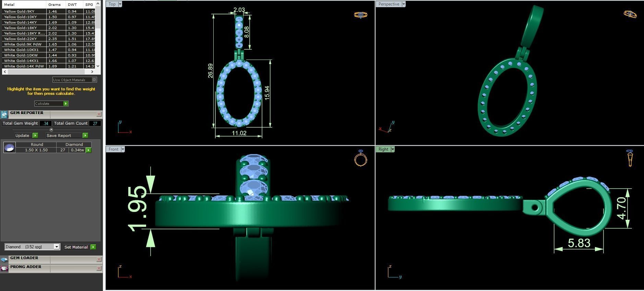Viewport: 644px width, 291px height.
Task: Click the Gem Loader panel icon
Action: (x=4, y=260)
